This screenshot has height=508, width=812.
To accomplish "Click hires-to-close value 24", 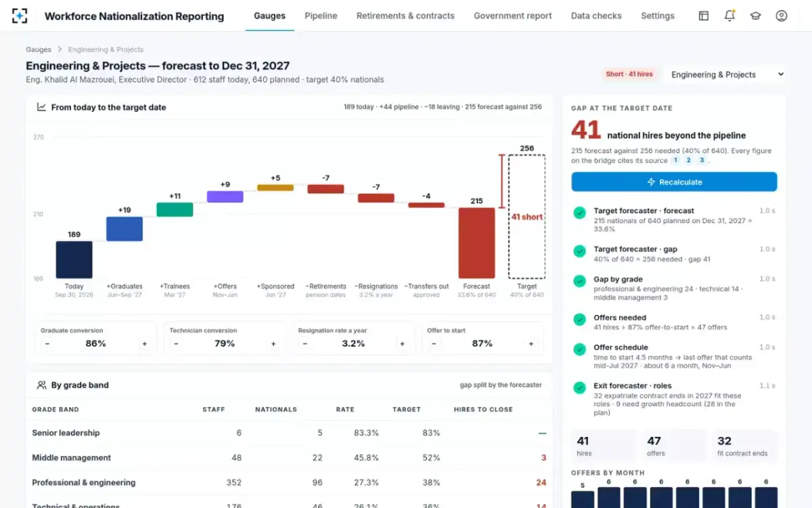I will pos(541,483).
